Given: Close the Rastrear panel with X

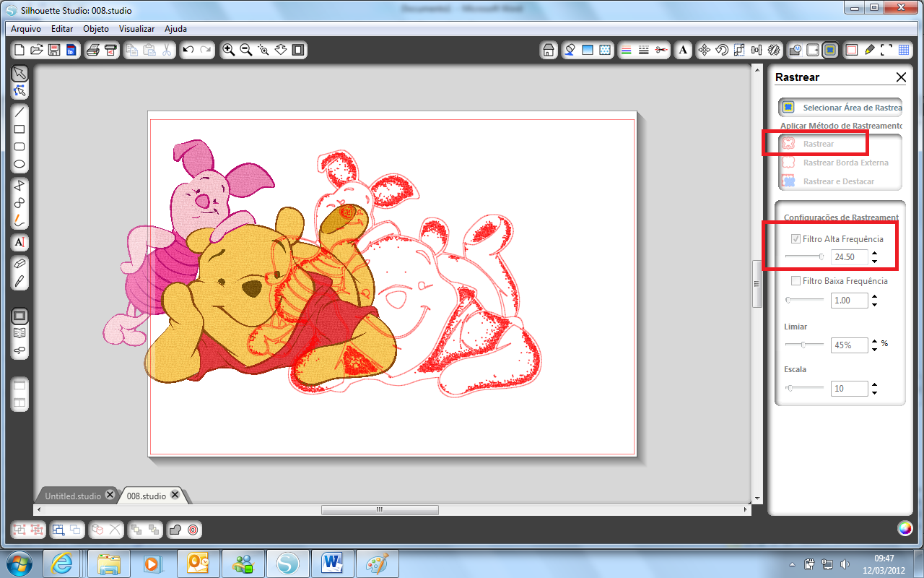Looking at the screenshot, I should click(x=901, y=77).
